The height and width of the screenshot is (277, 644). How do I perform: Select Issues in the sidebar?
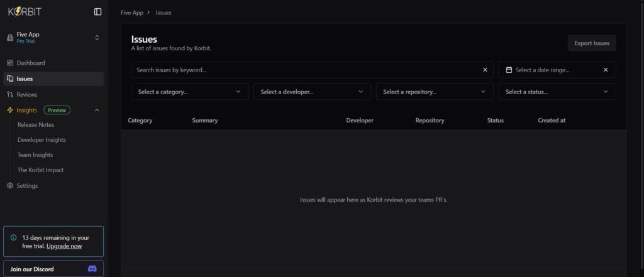(53, 79)
